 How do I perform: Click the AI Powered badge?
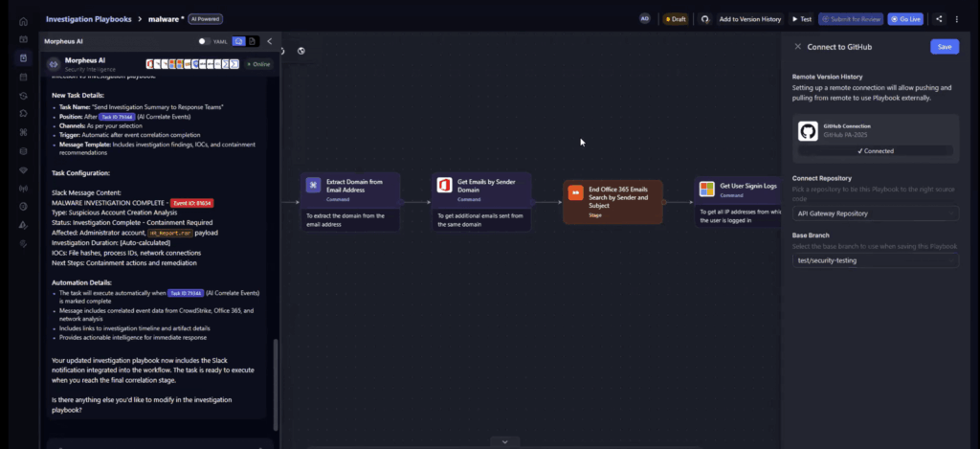point(205,19)
